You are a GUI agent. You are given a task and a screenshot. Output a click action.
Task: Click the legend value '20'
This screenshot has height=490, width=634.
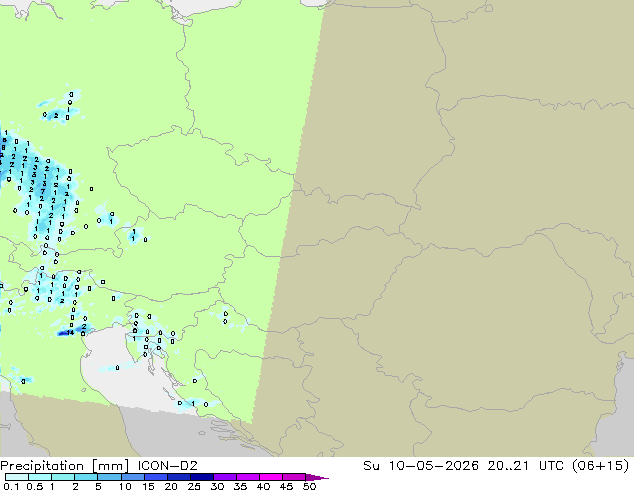171,486
